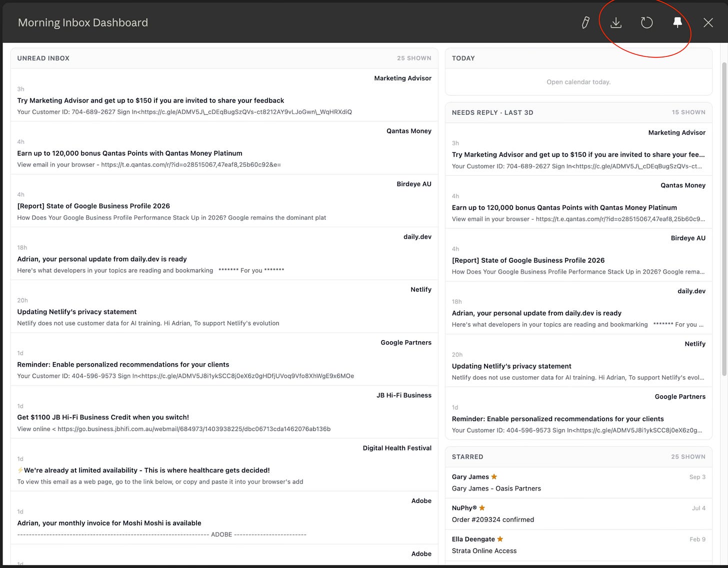The image size is (728, 568).
Task: Open 'Reminder: Enable personalized recommendations' in Needs Reply
Action: pyautogui.click(x=558, y=419)
